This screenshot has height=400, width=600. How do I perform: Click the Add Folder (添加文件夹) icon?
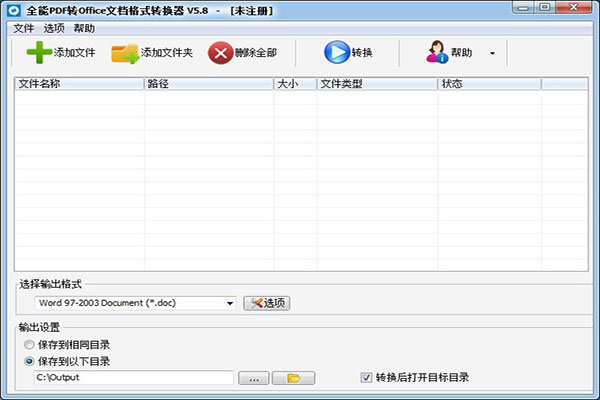(x=125, y=53)
